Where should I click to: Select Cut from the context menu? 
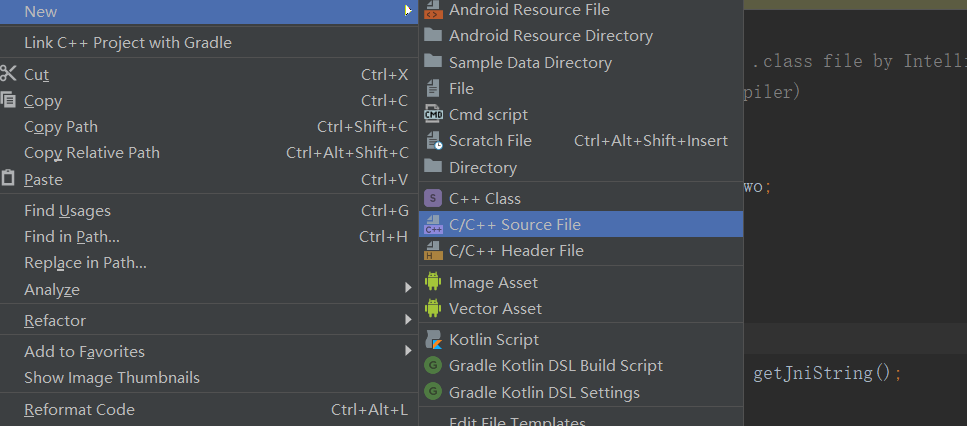coord(209,75)
